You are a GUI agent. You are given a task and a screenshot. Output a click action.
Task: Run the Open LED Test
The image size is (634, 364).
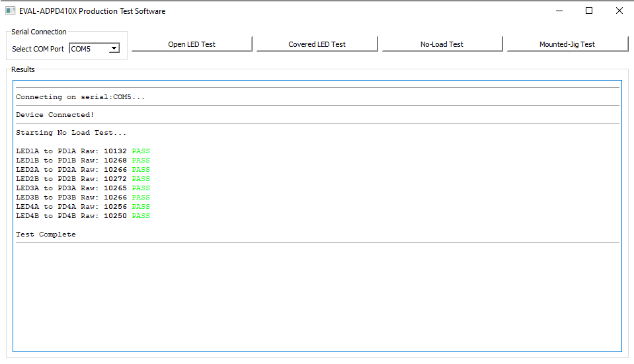[x=192, y=44]
